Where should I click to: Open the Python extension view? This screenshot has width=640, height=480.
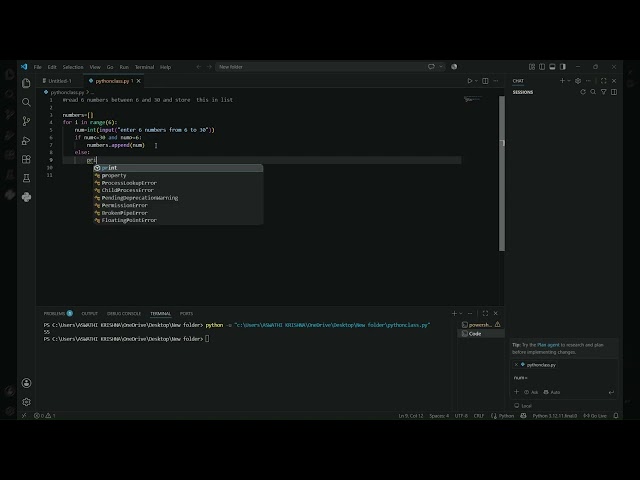coord(26,197)
